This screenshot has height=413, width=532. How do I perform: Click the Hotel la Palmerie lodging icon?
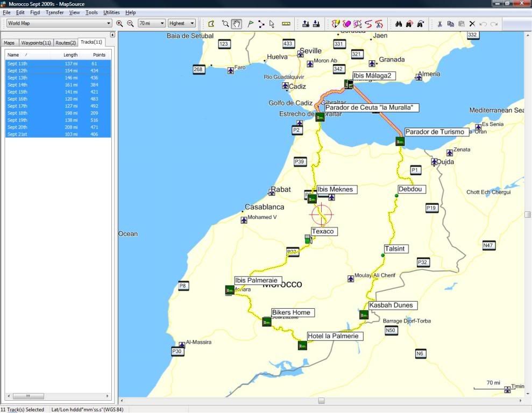pos(302,346)
